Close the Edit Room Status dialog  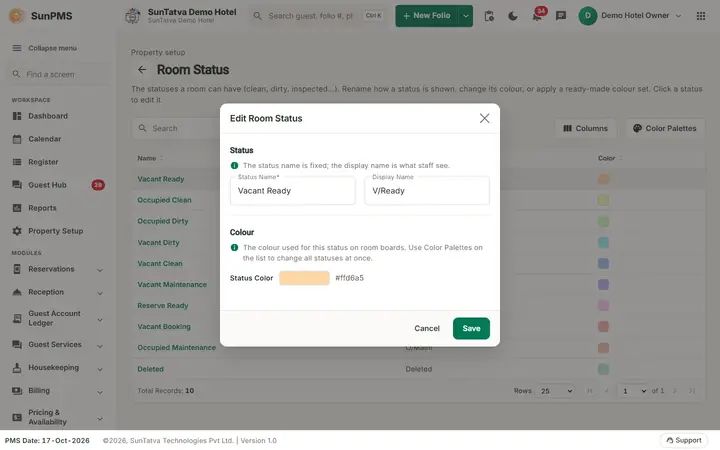(x=484, y=118)
